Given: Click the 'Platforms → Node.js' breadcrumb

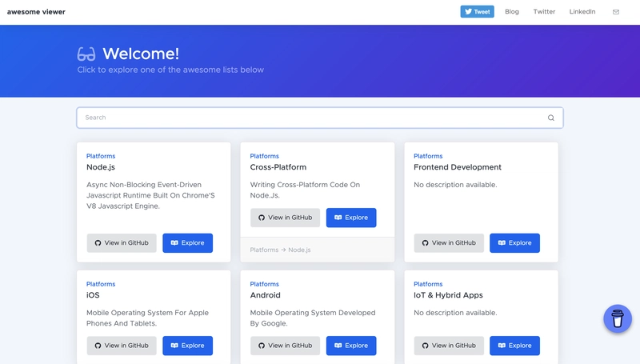Looking at the screenshot, I should [x=281, y=250].
